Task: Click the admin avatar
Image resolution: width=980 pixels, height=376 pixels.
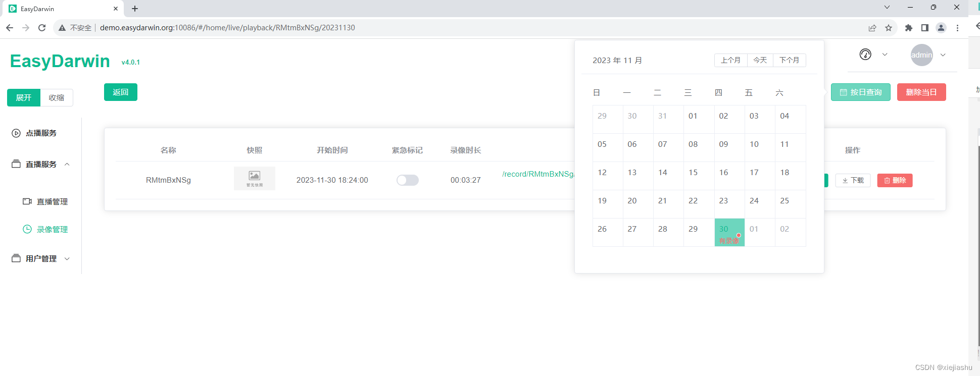Action: pyautogui.click(x=921, y=55)
